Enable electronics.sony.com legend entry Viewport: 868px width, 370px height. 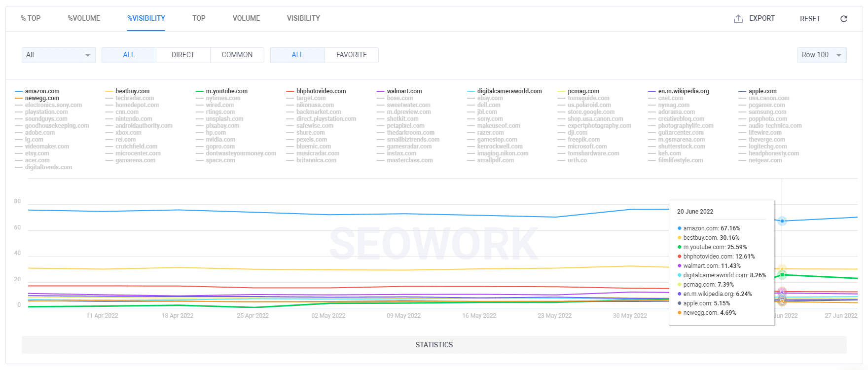[x=48, y=105]
